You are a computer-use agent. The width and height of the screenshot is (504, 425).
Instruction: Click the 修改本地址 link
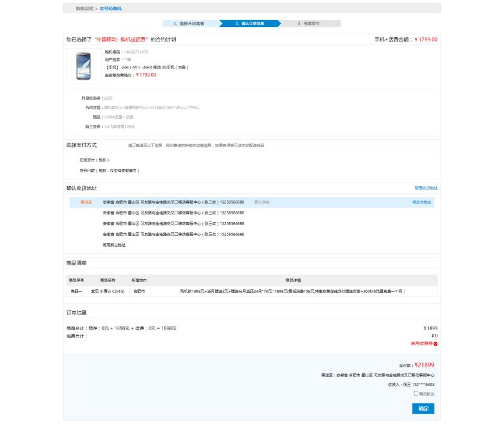[422, 202]
